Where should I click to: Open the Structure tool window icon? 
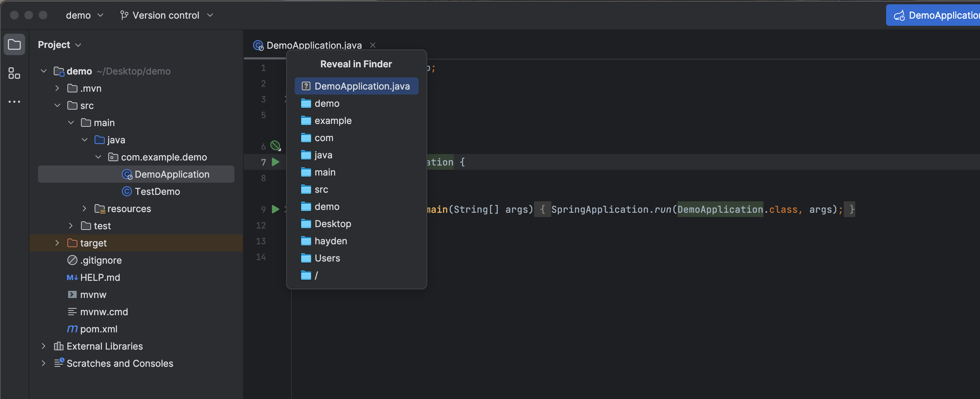14,73
